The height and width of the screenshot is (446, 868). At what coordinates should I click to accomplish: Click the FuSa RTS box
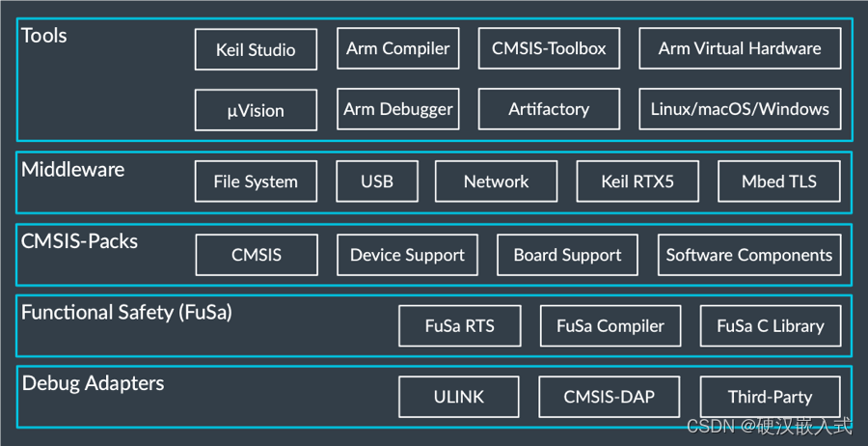[459, 325]
